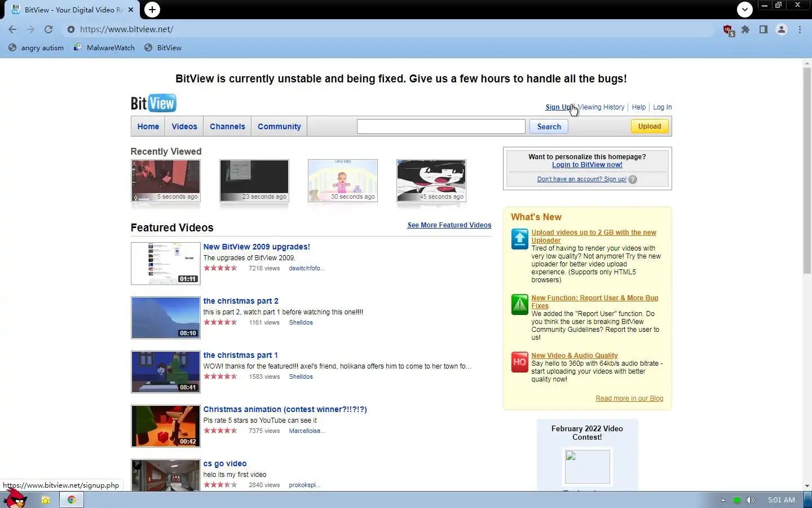Reload the page with the refresh icon
The image size is (812, 508).
(48, 29)
